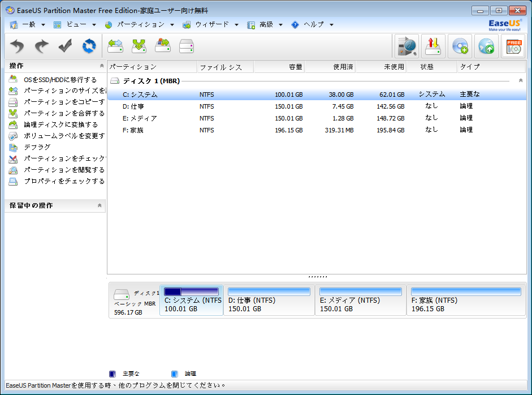
Task: Collapse the 保留中の操作 panel section
Action: point(100,205)
